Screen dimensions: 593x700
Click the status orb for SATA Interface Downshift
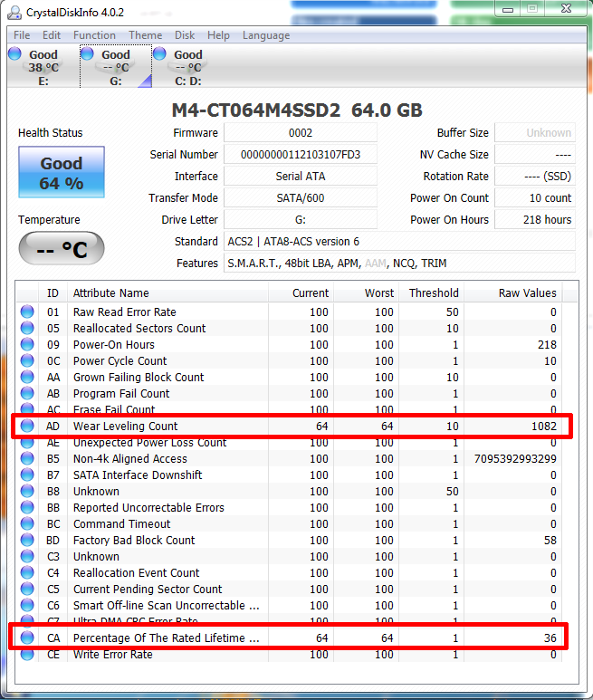[x=27, y=475]
